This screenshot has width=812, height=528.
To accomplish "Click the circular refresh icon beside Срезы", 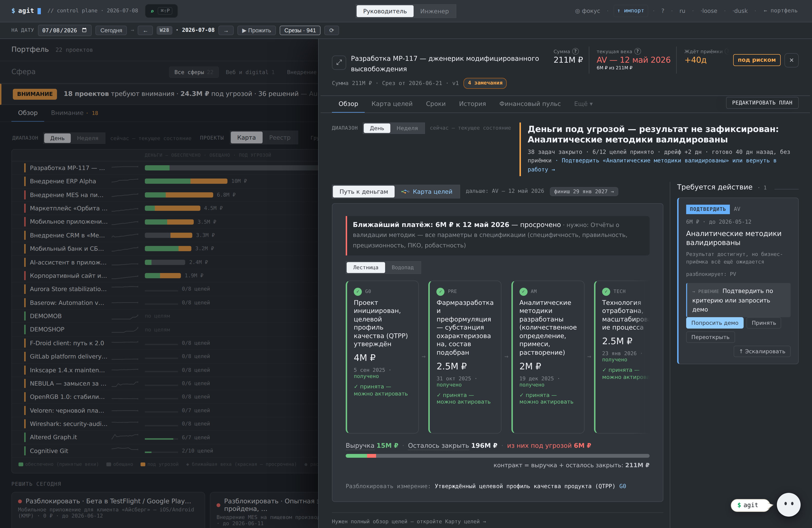I will tap(331, 30).
